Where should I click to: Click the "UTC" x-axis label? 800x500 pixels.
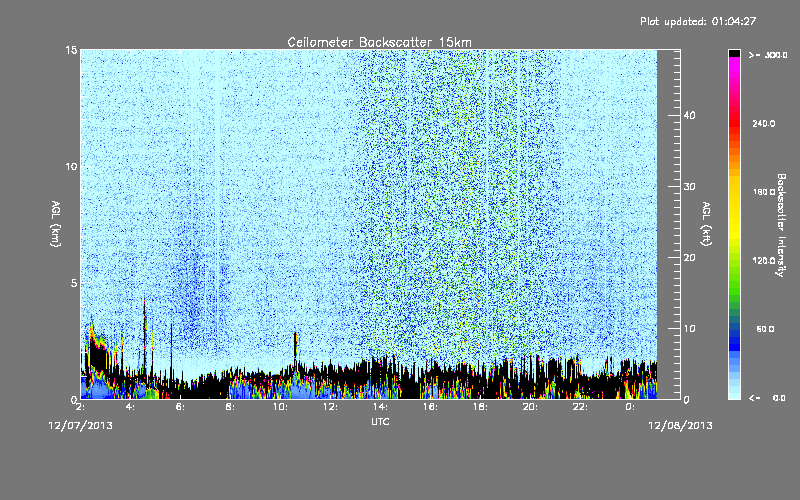pos(380,421)
